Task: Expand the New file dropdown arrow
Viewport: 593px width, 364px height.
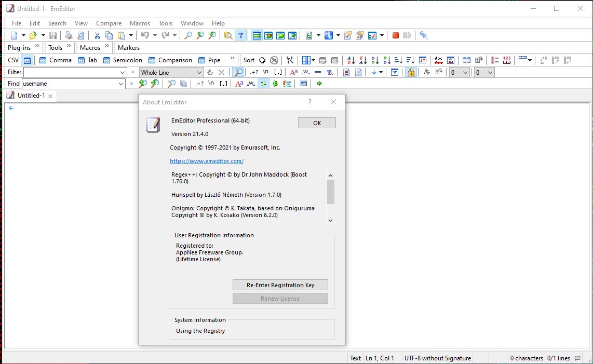Action: coord(23,35)
